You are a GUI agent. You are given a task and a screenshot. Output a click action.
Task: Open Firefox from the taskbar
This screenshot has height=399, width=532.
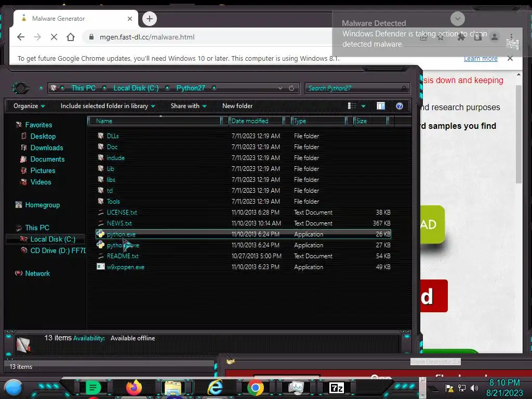pyautogui.click(x=134, y=388)
